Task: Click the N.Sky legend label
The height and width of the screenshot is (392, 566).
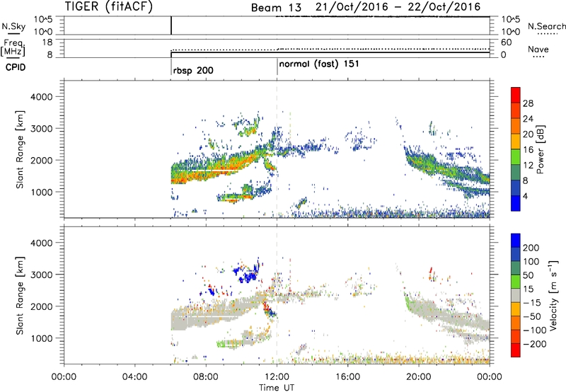Action: [x=13, y=26]
